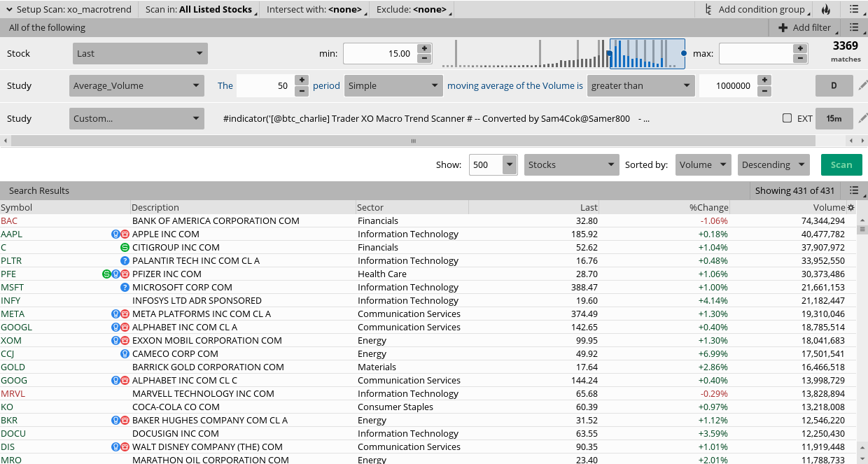Click the blue question icon beside PLTR
The height and width of the screenshot is (464, 868).
[125, 261]
